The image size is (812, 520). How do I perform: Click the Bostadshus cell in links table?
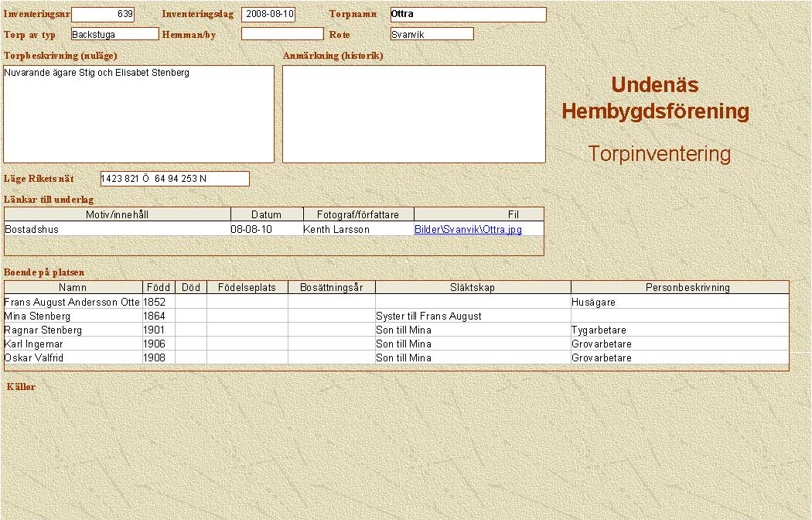click(x=118, y=230)
